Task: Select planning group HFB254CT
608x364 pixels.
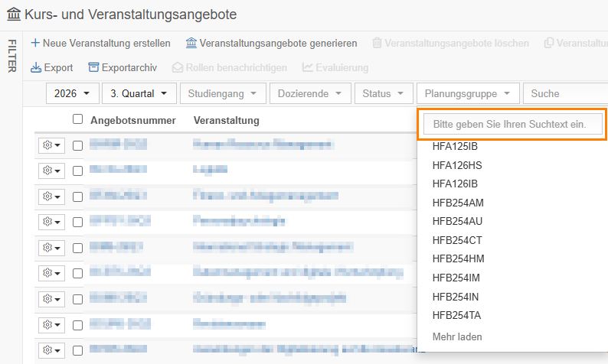Action: coord(457,240)
